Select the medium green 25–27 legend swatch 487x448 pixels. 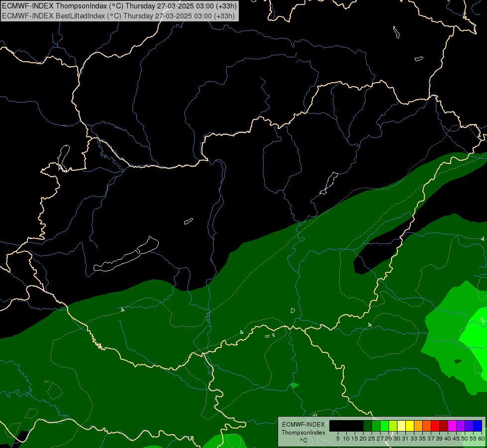(376, 426)
